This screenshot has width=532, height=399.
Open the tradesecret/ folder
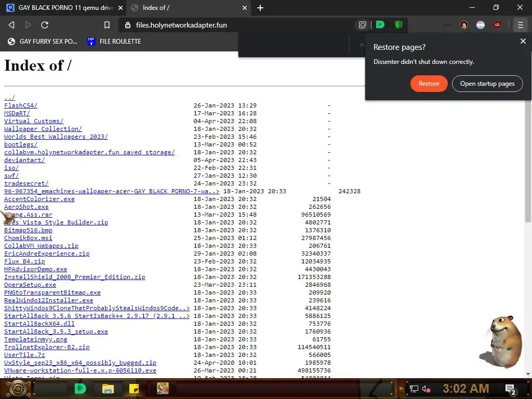(26, 183)
